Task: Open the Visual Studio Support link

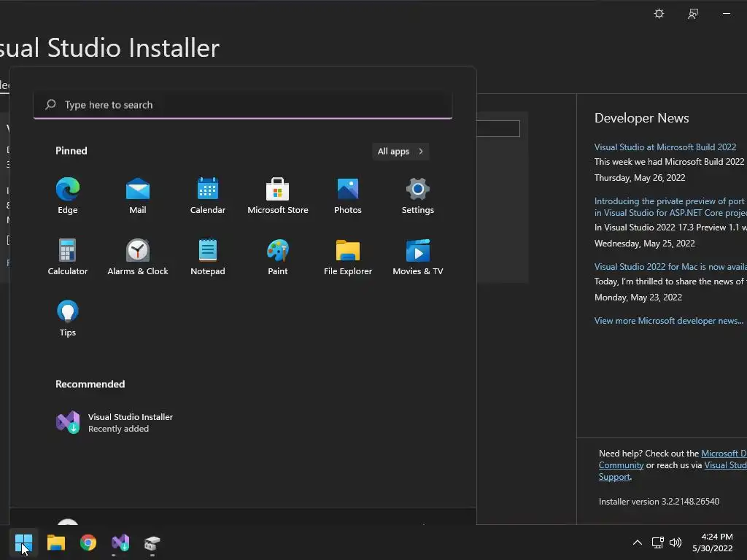Action: click(726, 465)
